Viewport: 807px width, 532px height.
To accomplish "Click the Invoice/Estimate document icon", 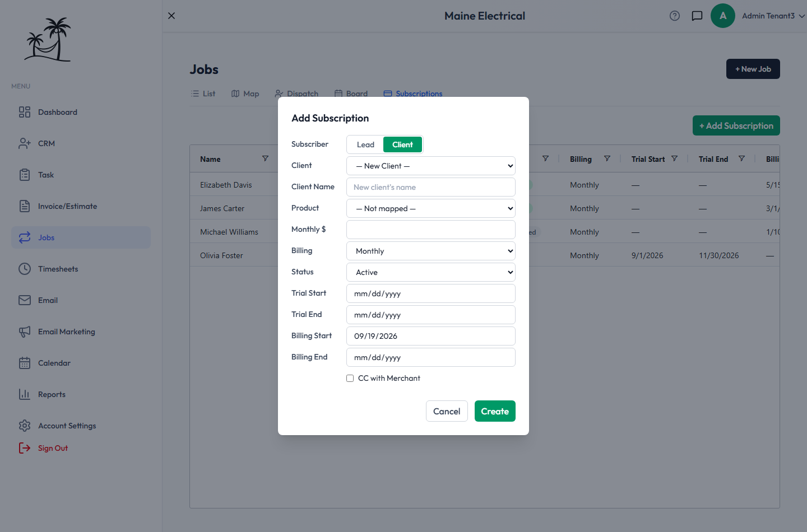I will pyautogui.click(x=25, y=206).
